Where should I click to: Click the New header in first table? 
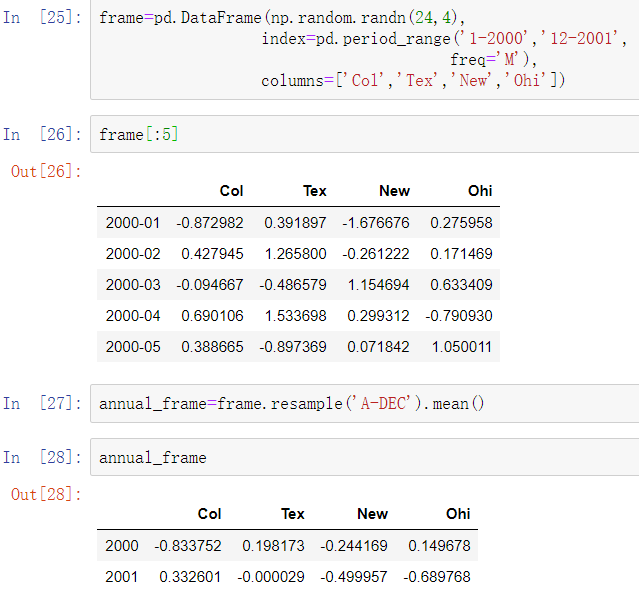click(394, 191)
